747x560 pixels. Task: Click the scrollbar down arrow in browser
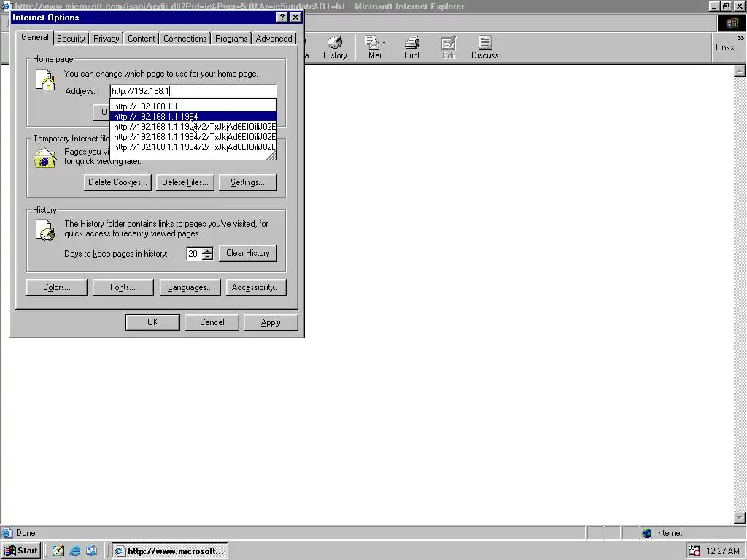tap(740, 518)
